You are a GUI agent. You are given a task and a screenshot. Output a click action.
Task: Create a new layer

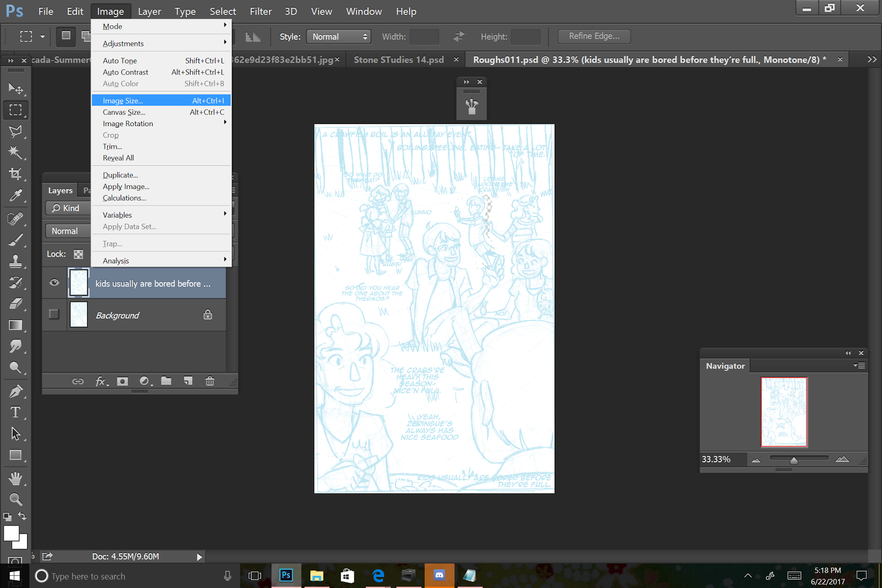point(188,381)
